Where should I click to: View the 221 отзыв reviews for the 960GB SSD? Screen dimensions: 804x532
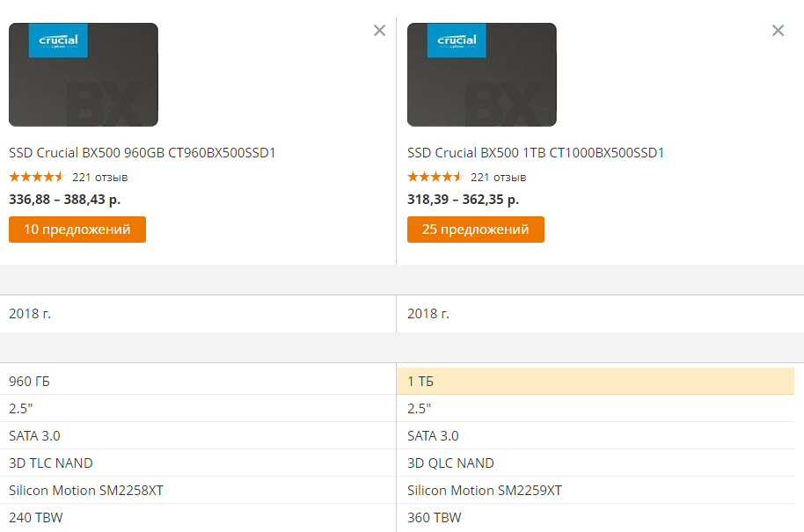100,177
